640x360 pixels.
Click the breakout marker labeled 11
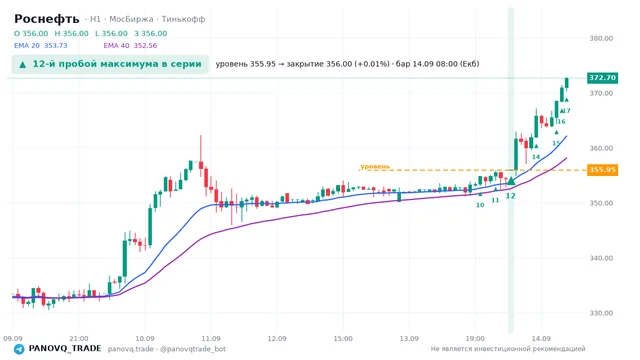pyautogui.click(x=496, y=189)
